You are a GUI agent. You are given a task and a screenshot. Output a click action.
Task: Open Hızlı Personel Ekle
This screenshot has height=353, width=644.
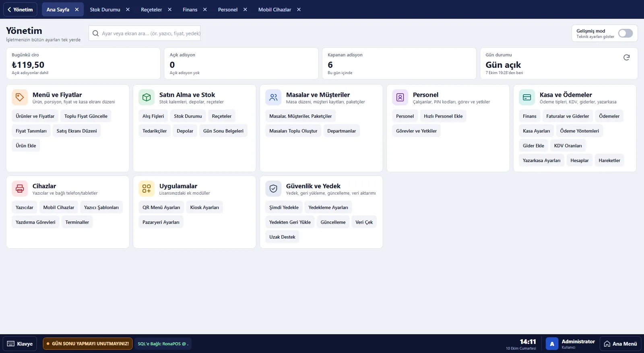443,116
